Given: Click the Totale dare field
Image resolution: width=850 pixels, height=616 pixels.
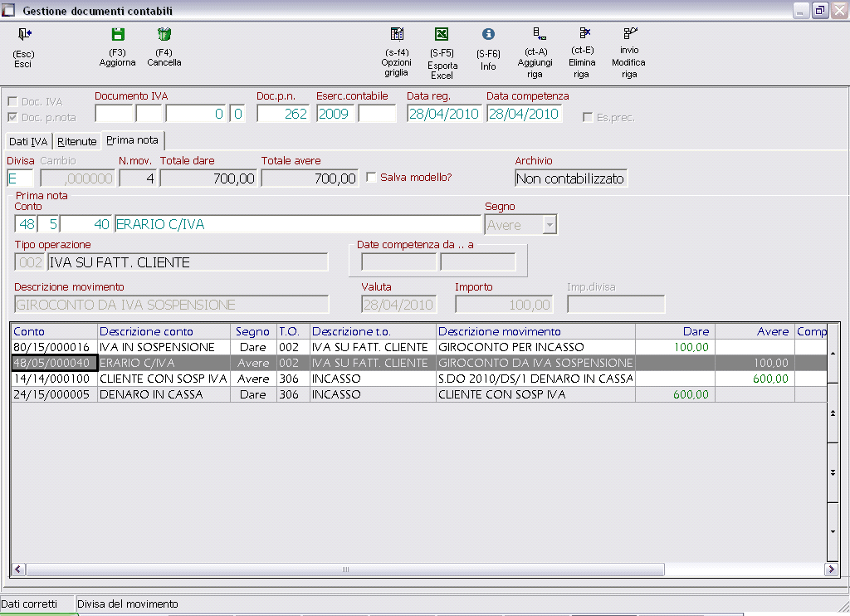Looking at the screenshot, I should (x=208, y=178).
